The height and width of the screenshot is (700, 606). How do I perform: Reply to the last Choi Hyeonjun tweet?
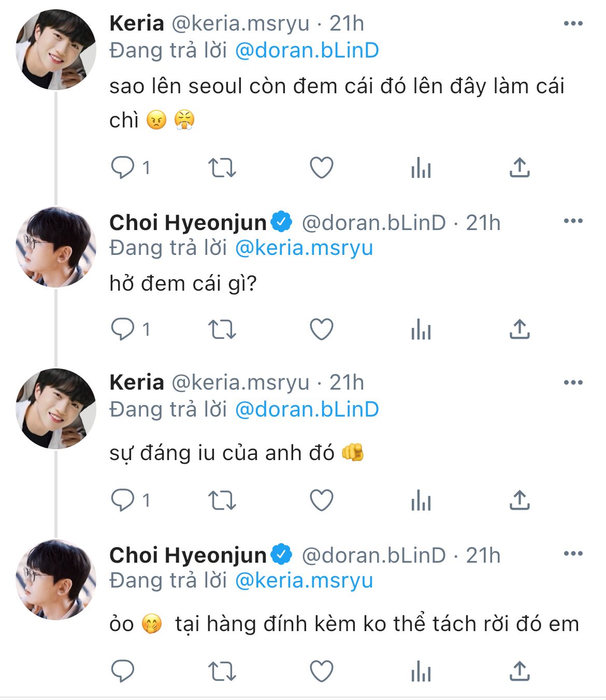(x=123, y=672)
